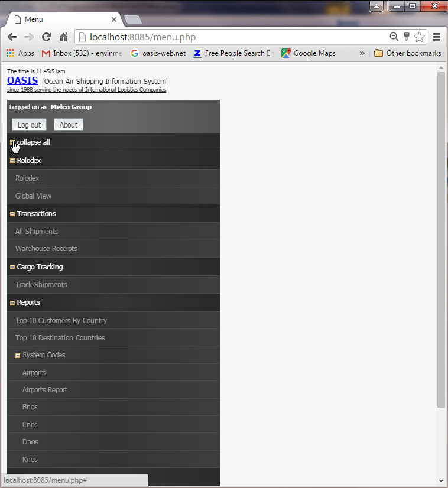Viewport: 448px width, 488px height.
Task: Bookmark this page with the star icon
Action: pyautogui.click(x=420, y=37)
